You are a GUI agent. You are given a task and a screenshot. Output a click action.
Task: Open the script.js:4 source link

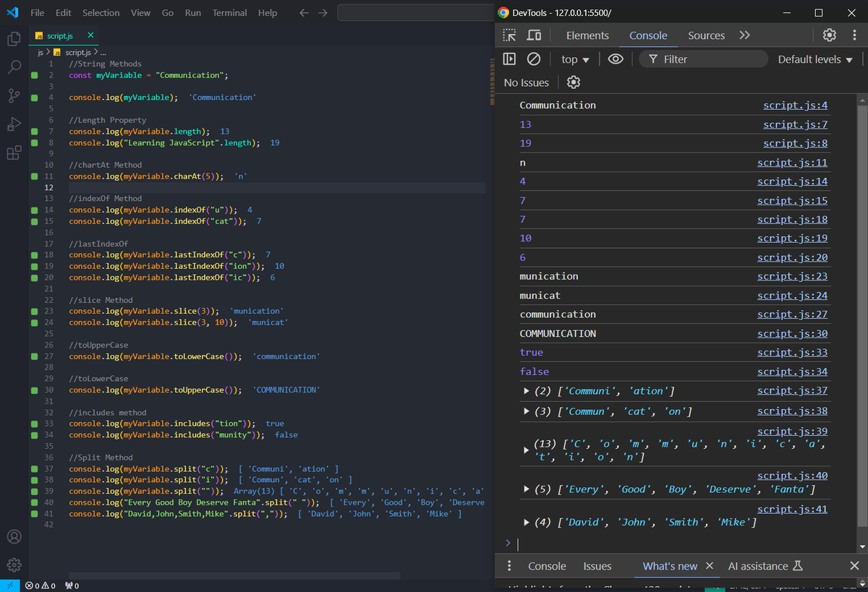[x=795, y=106]
